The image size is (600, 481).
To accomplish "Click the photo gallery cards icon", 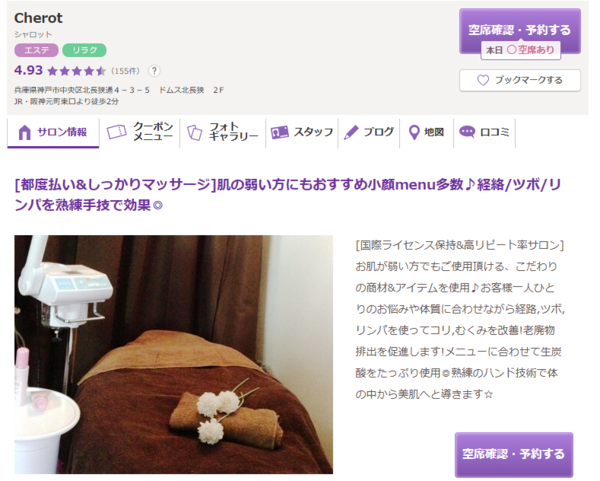I will [194, 132].
